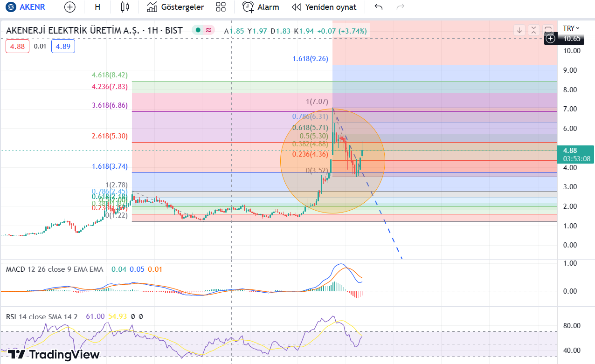Click the undo arrow in the toolbar

pos(379,7)
